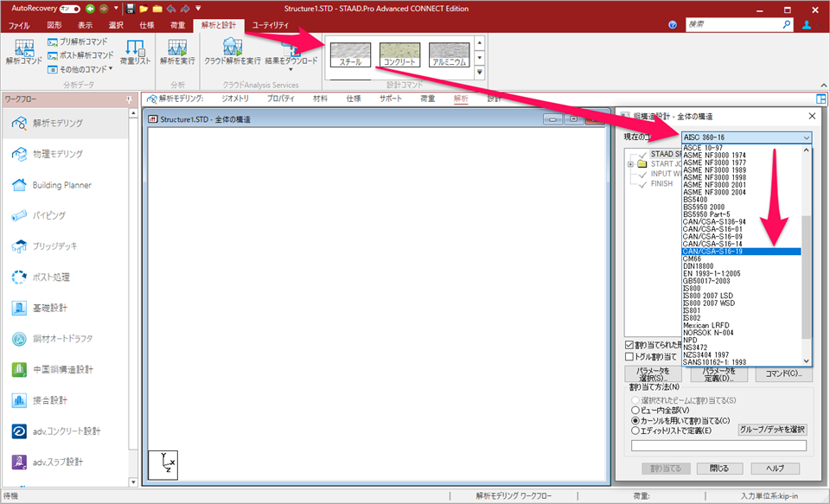The width and height of the screenshot is (830, 504).
Task: Switch to the ポスト処理 workflow
Action: (x=65, y=277)
